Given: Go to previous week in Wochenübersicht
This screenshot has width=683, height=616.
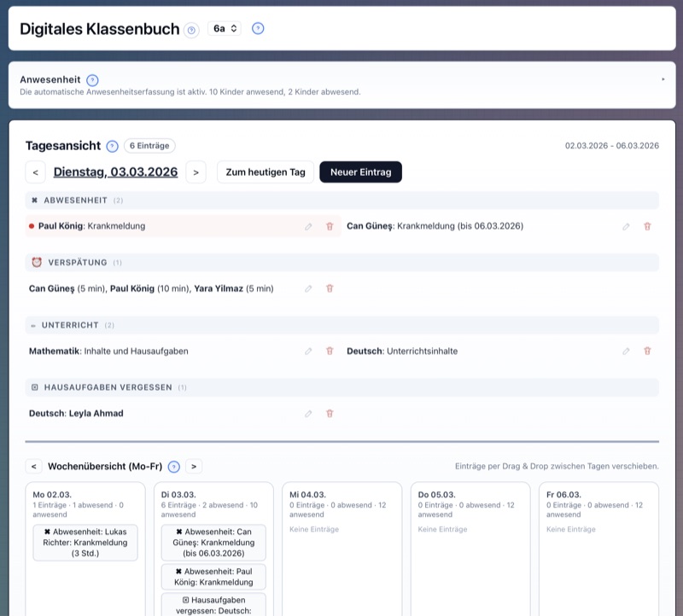Looking at the screenshot, I should [33, 466].
